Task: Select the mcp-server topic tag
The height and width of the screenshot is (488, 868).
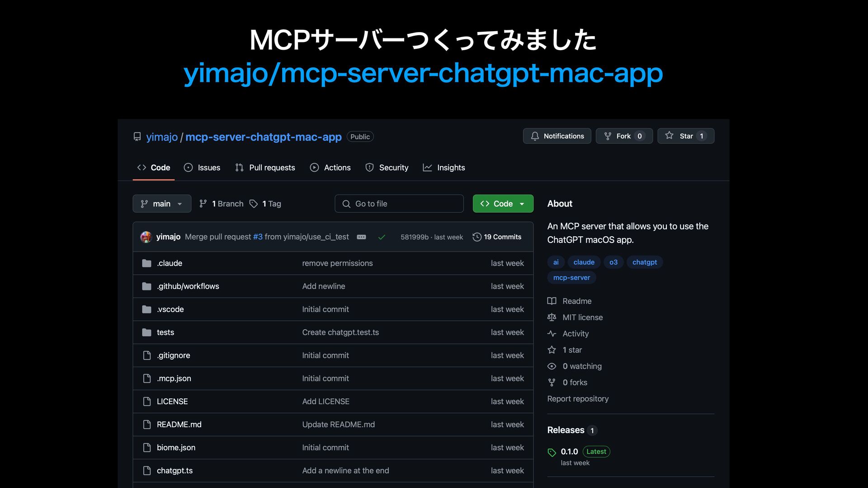Action: click(x=571, y=277)
